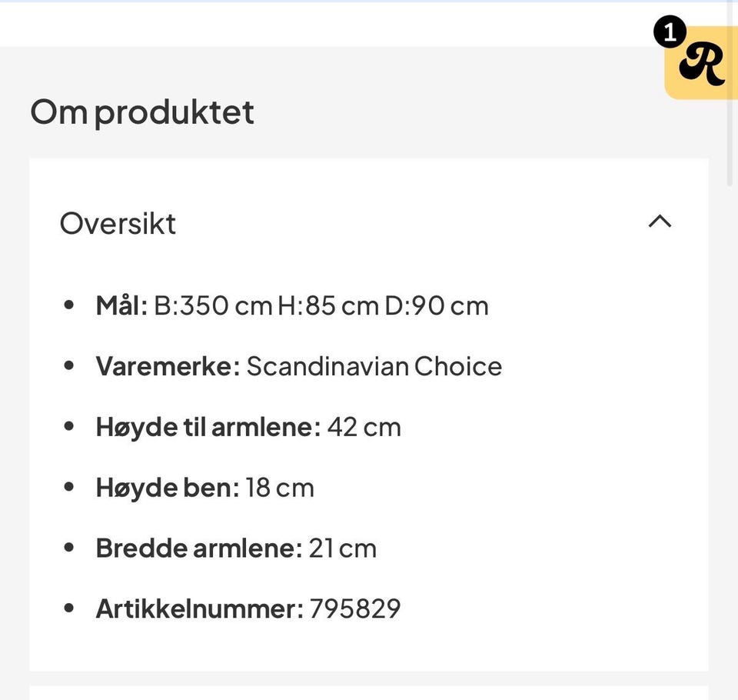Select the Høyde ben label
This screenshot has height=700, width=738.
168,488
